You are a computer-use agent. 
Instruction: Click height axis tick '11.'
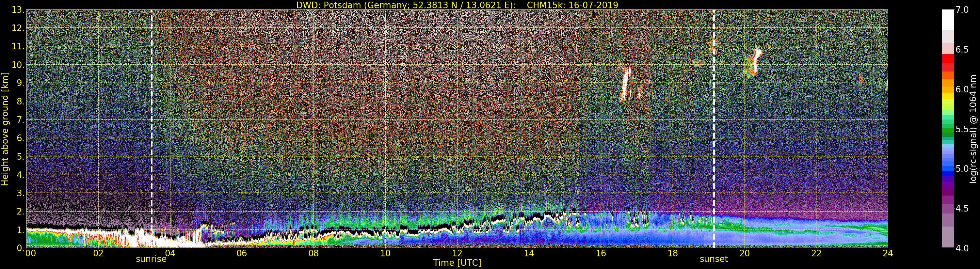tap(18, 47)
